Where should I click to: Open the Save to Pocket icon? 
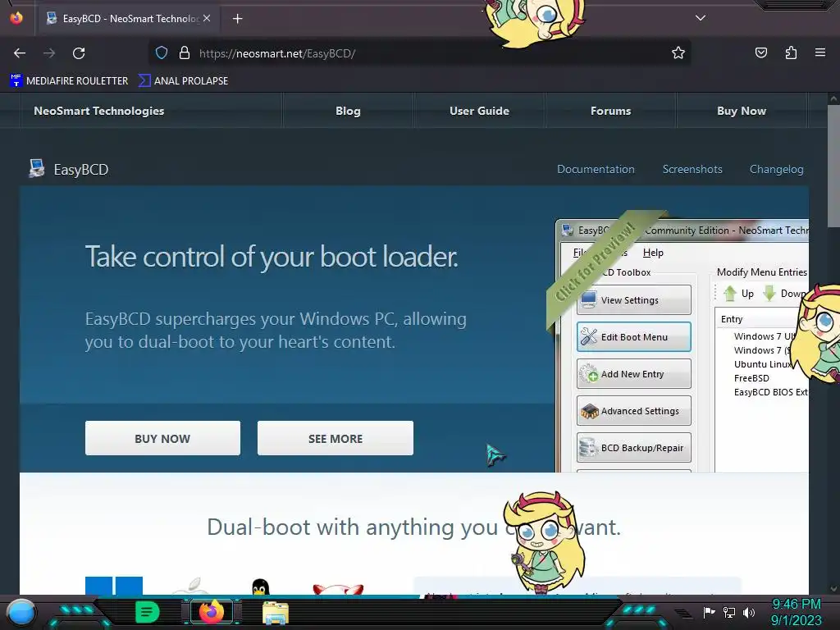(761, 52)
